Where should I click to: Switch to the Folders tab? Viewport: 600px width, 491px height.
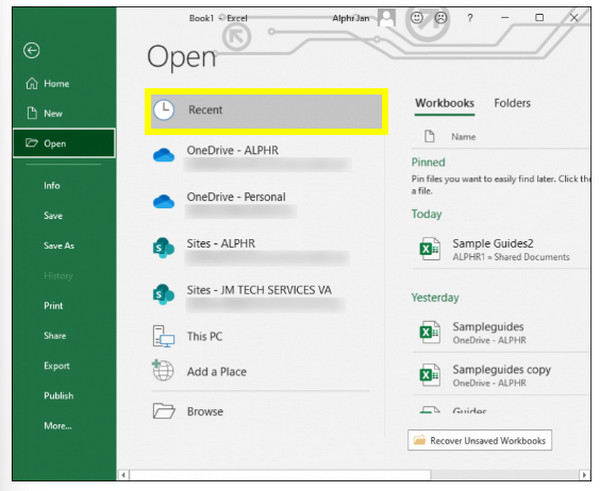pos(512,103)
